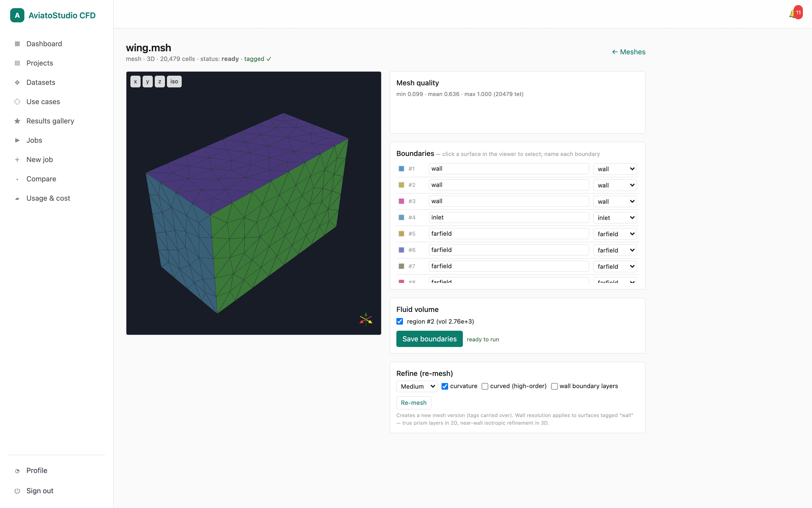
Task: Open Use cases from the sidebar
Action: pos(43,102)
